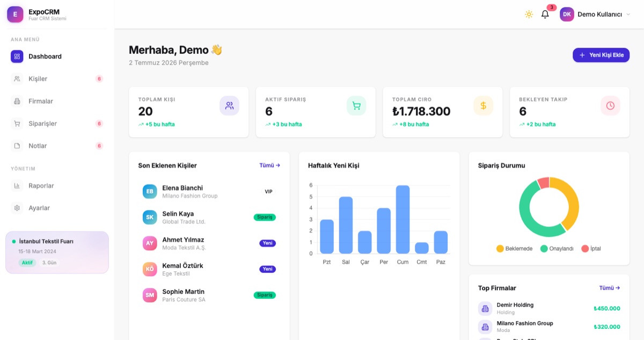The image size is (644, 340).
Task: Click Tümü link in Top Firmalar
Action: 610,288
